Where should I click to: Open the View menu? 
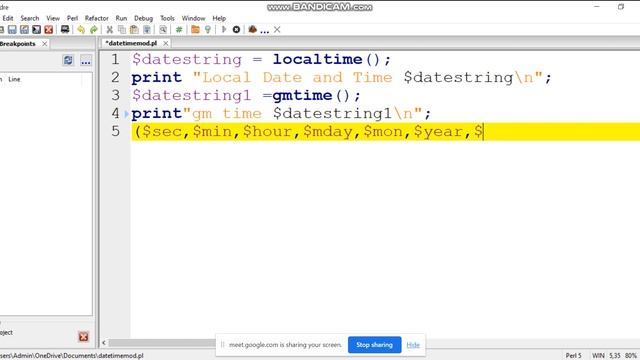pyautogui.click(x=53, y=18)
